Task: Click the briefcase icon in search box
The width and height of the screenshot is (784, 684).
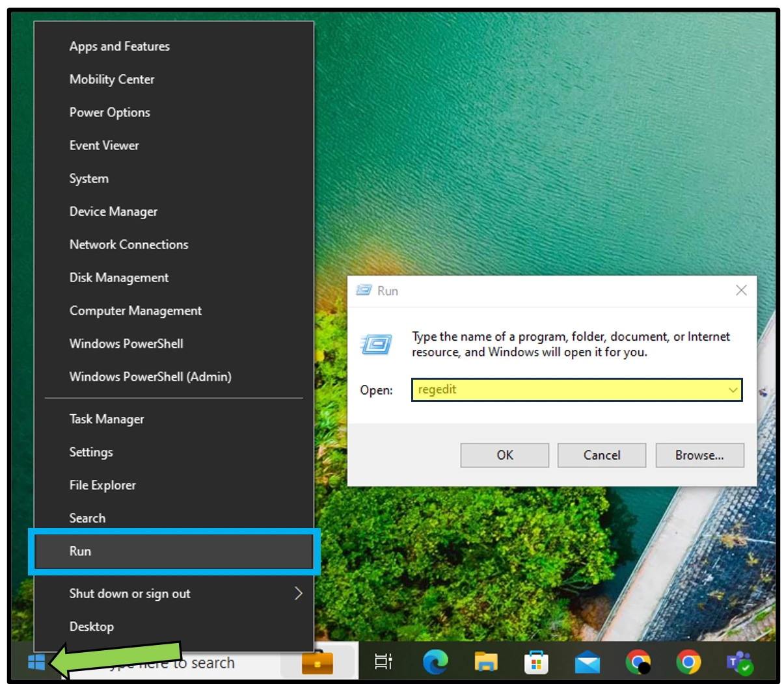Action: [318, 662]
